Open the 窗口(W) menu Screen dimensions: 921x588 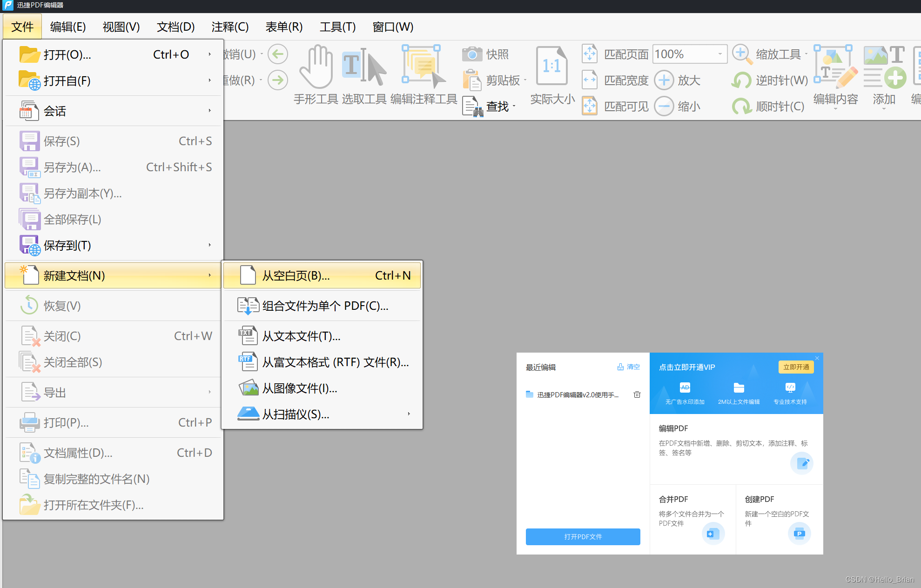pos(393,27)
